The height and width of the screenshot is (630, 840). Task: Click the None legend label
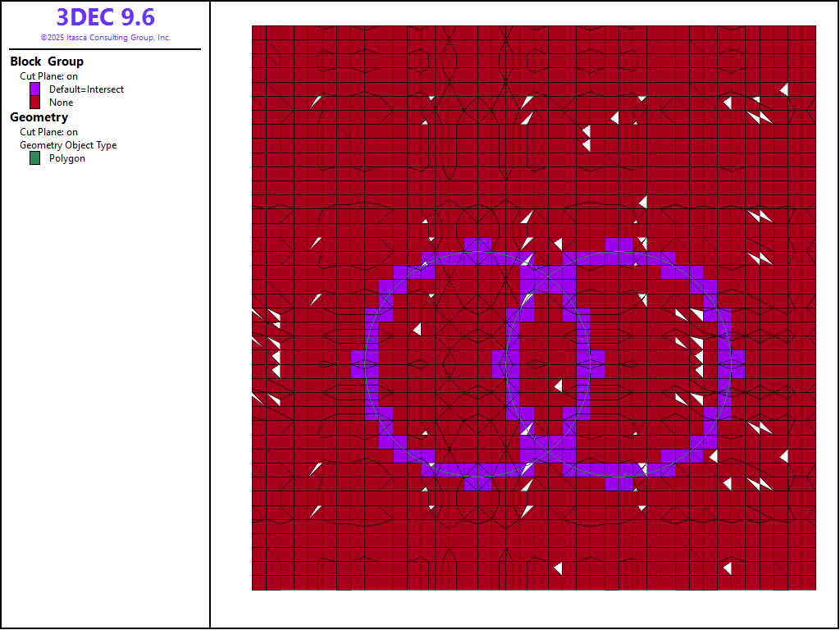[61, 103]
